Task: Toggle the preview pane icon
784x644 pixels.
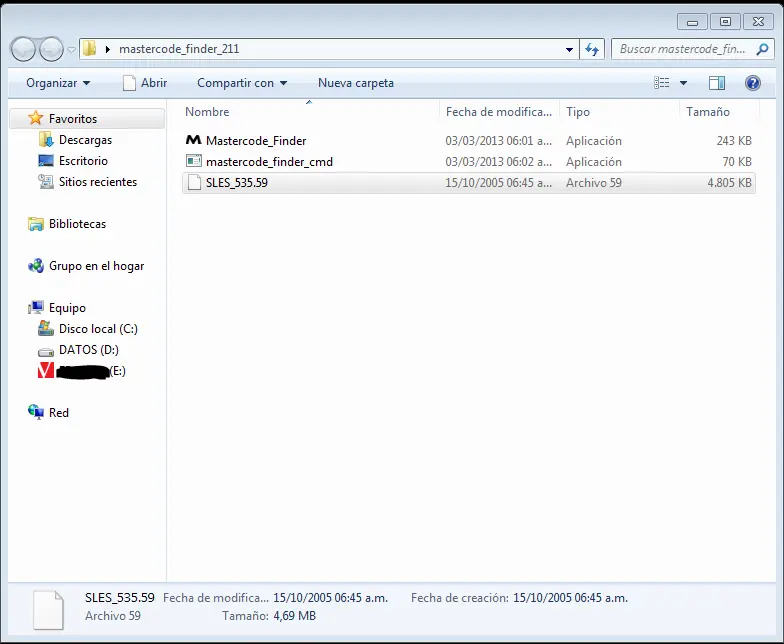Action: (x=717, y=83)
